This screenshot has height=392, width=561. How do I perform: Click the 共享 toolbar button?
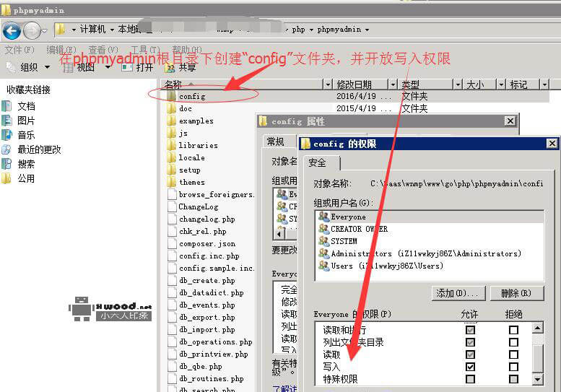[x=181, y=67]
